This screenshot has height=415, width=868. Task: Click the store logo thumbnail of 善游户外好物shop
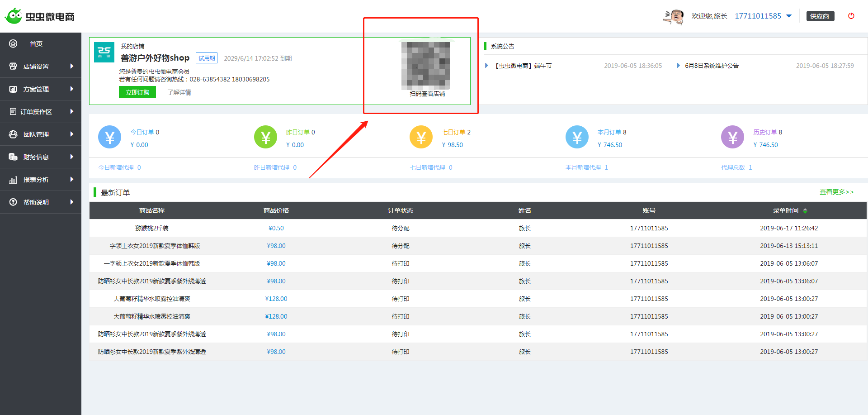[x=104, y=52]
